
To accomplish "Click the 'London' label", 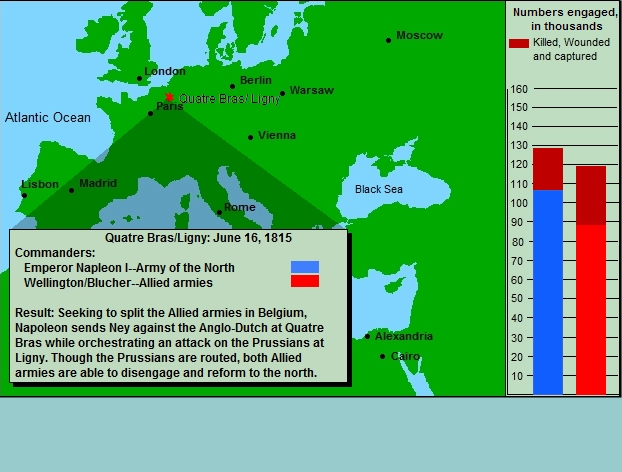I will pyautogui.click(x=165, y=71).
